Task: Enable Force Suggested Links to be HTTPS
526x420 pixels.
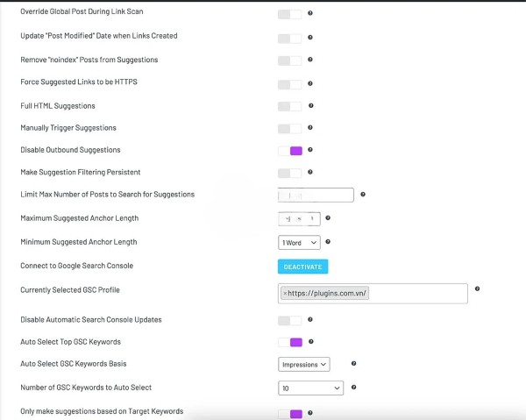Action: (289, 82)
